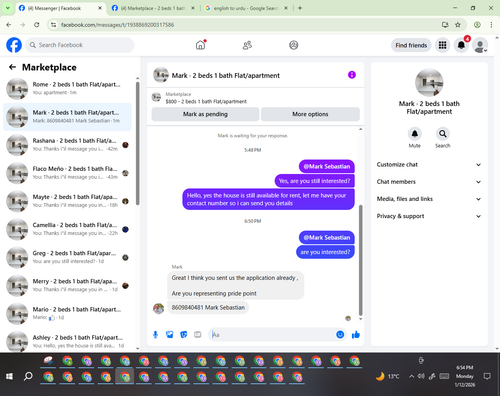This screenshot has width=500, height=396.
Task: Expand Privacy & support section
Action: [429, 216]
